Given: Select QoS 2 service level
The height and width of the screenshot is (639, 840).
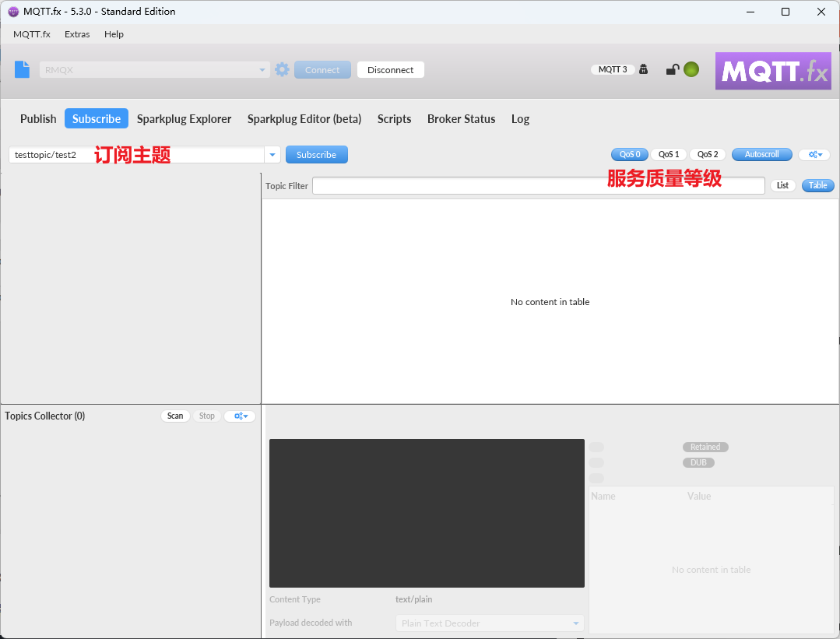Looking at the screenshot, I should 708,154.
